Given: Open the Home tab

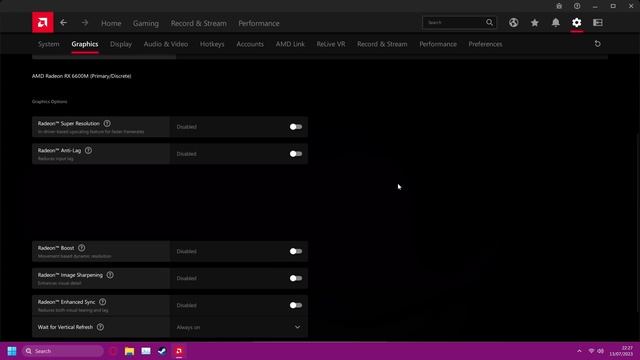Looking at the screenshot, I should (x=111, y=23).
